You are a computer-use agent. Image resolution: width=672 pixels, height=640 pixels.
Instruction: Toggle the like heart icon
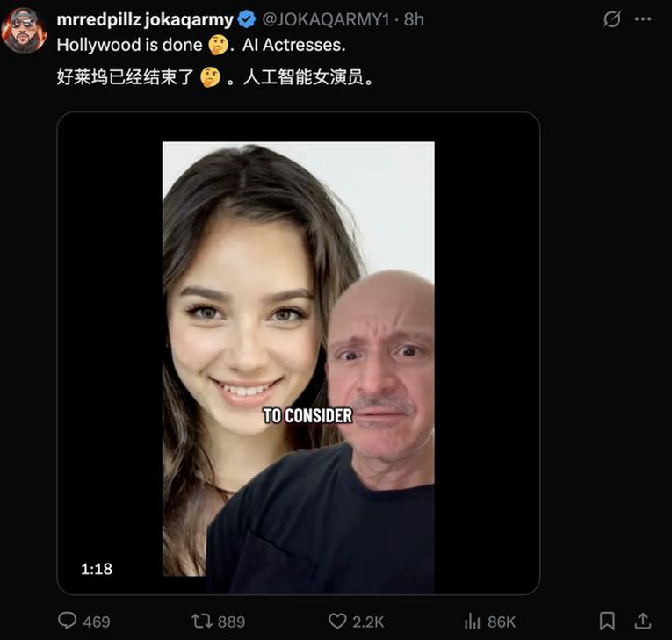(337, 621)
